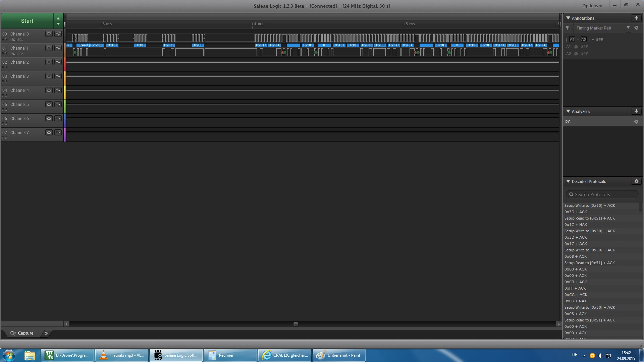The width and height of the screenshot is (644, 362).
Task: Open Decoded Protocols settings gear
Action: [x=636, y=181]
